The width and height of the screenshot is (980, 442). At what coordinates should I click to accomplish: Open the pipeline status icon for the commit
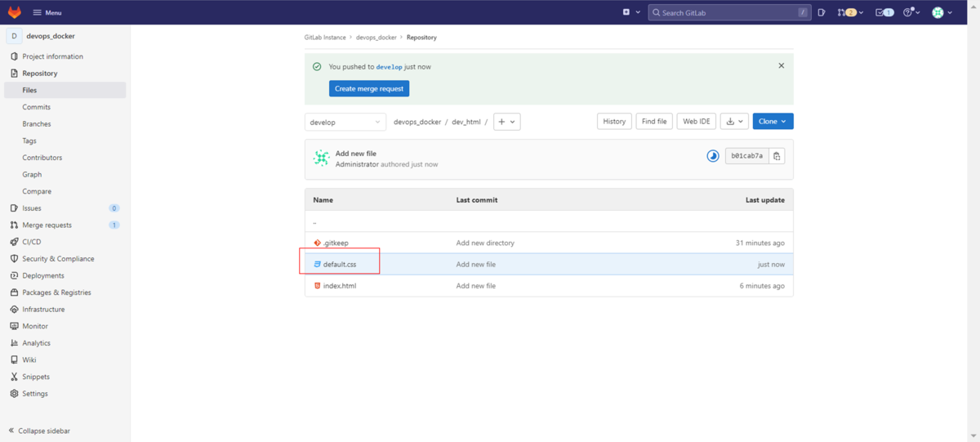coord(712,156)
